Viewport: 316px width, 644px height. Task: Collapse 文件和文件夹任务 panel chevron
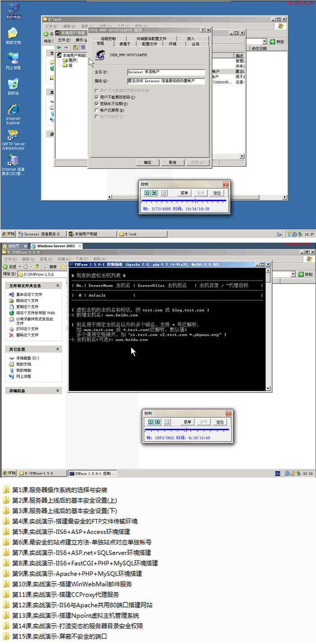(57, 285)
